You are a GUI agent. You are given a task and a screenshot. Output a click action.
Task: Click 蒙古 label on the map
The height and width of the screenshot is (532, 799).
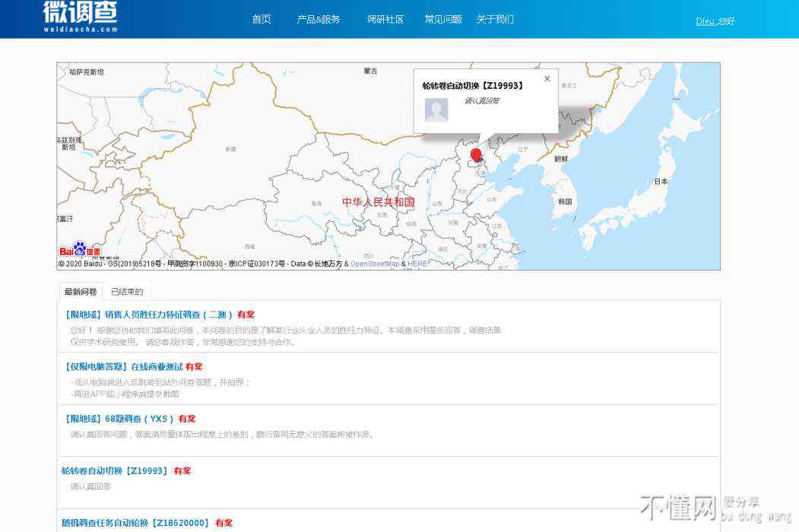(x=370, y=71)
